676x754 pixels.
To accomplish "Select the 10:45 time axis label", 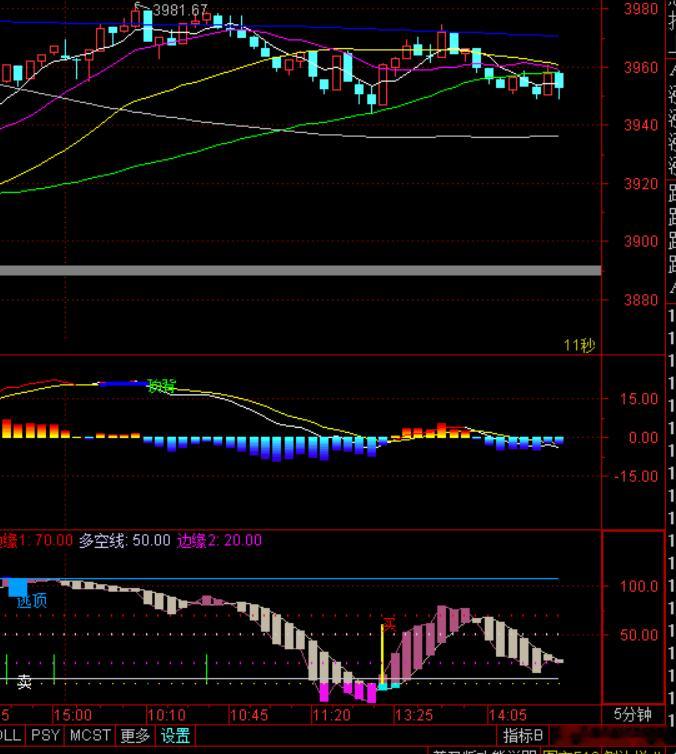I will point(249,715).
